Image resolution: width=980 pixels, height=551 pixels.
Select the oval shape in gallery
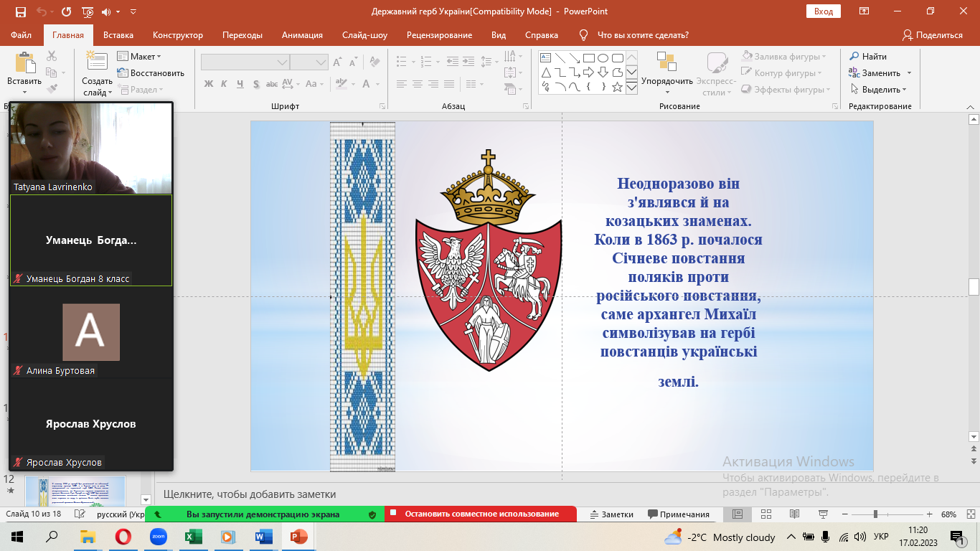pyautogui.click(x=603, y=58)
